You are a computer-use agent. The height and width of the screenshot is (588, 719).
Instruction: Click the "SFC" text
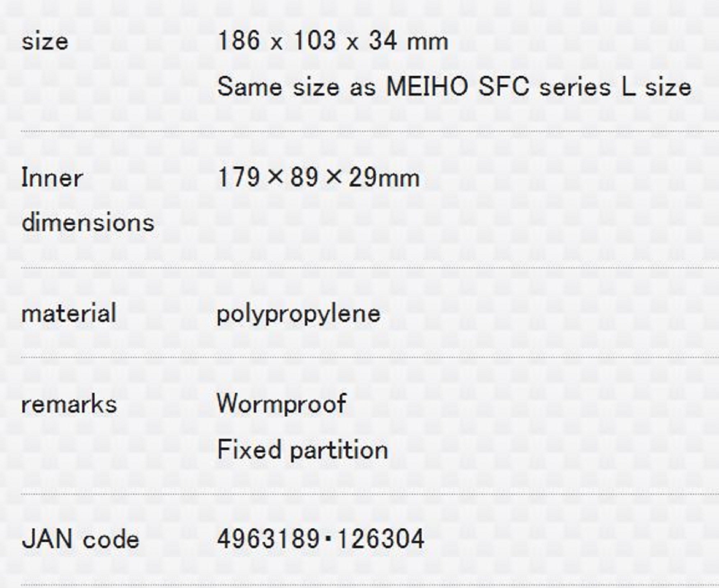tap(504, 87)
